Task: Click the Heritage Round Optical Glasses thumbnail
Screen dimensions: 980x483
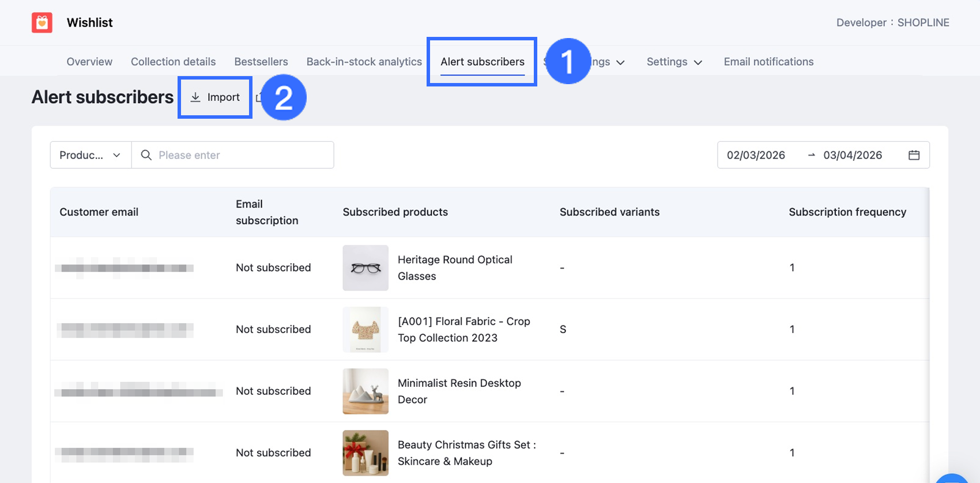Action: [x=365, y=268]
